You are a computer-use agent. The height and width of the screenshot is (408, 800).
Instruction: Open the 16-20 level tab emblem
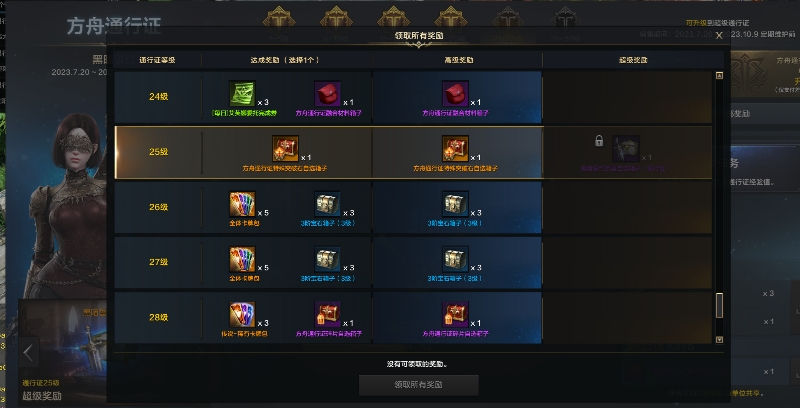pyautogui.click(x=451, y=20)
